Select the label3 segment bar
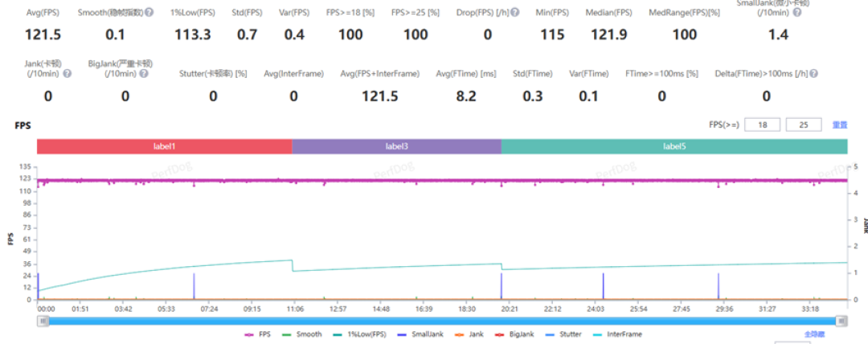This screenshot has width=868, height=344. coord(396,146)
